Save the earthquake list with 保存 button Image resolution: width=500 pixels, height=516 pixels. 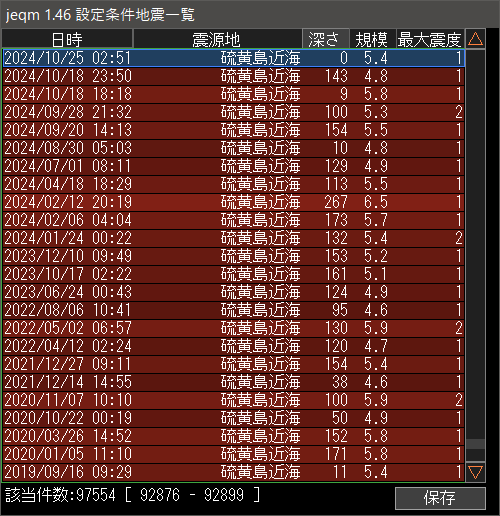tap(440, 498)
